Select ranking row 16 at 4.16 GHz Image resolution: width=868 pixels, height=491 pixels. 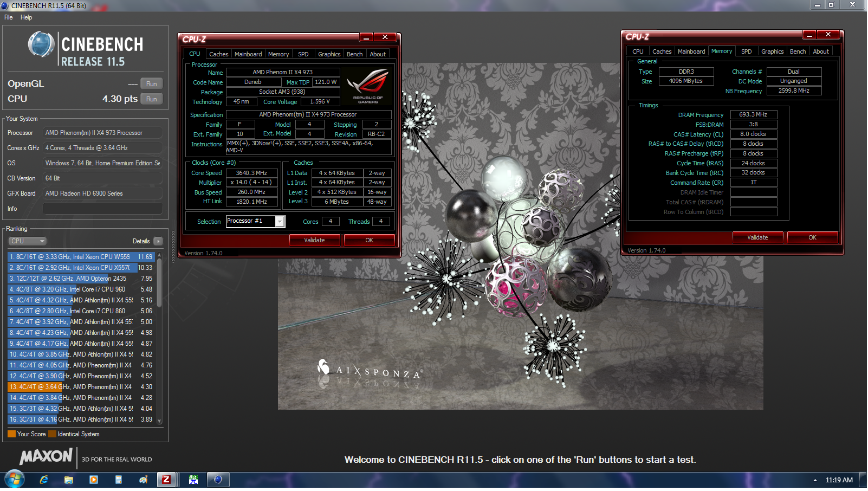pyautogui.click(x=81, y=419)
